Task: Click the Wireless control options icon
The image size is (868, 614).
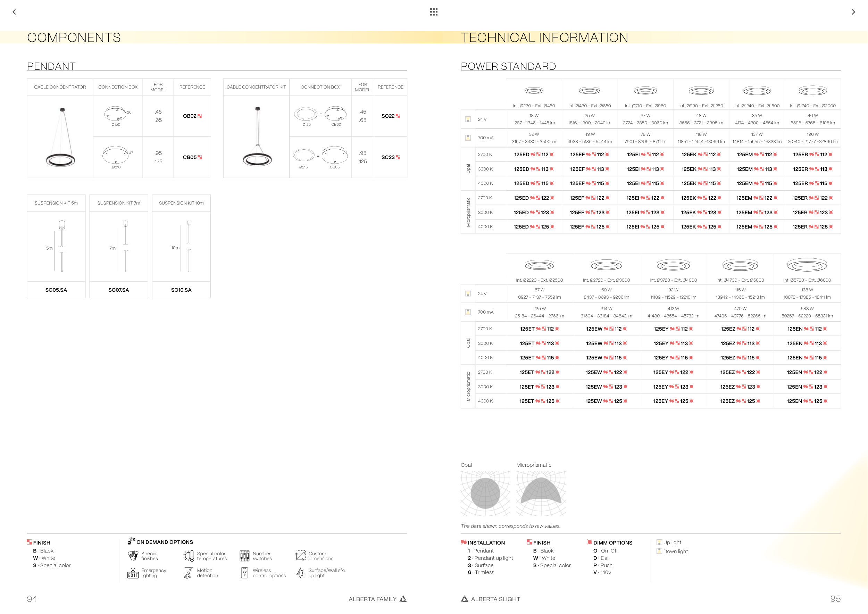Action: coord(244,573)
